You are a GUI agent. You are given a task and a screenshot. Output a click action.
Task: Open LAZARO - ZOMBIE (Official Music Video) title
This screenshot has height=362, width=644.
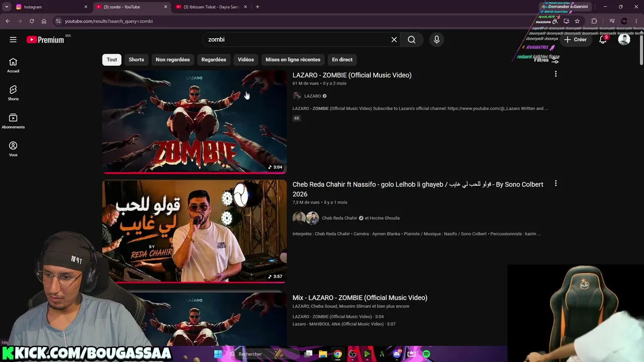(x=352, y=75)
